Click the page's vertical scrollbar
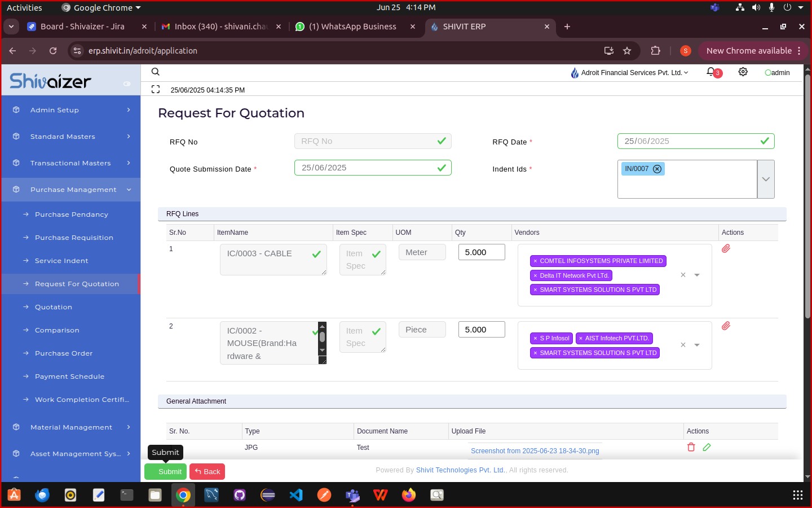This screenshot has height=508, width=812. coord(807,198)
